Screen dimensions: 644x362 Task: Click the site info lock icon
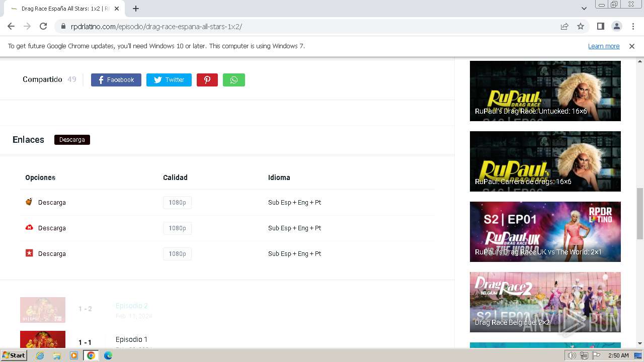[63, 26]
